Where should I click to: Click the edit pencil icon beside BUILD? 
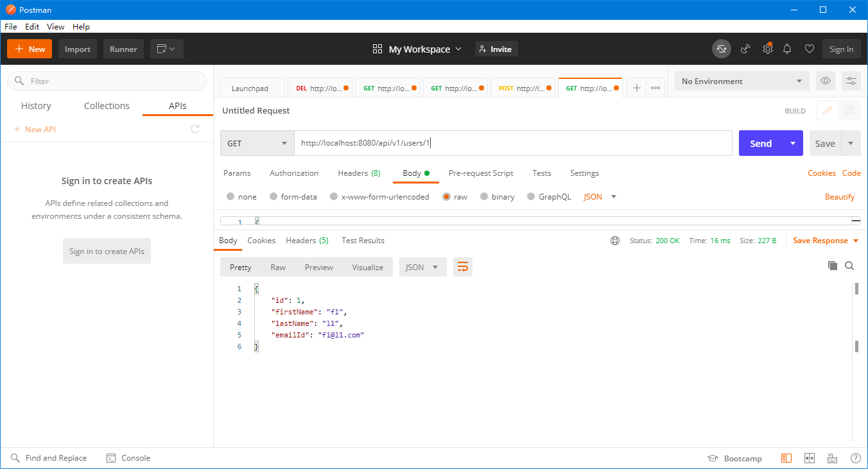click(828, 110)
